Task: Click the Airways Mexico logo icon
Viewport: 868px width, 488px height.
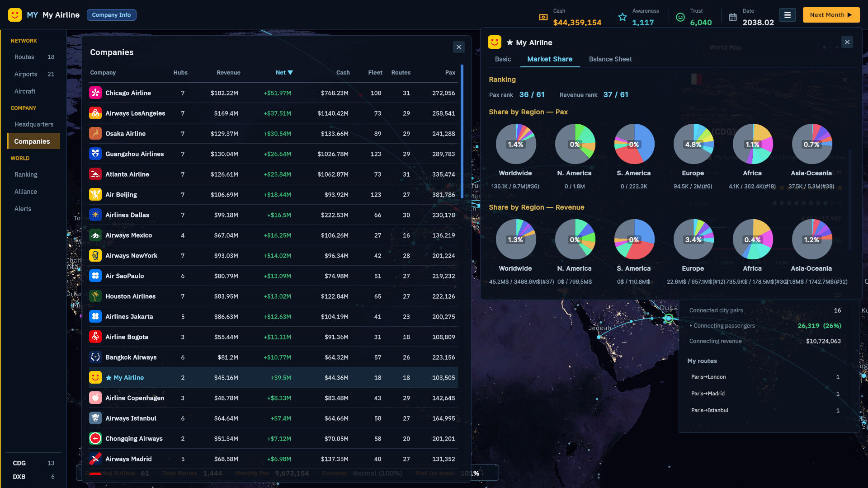Action: (x=95, y=235)
